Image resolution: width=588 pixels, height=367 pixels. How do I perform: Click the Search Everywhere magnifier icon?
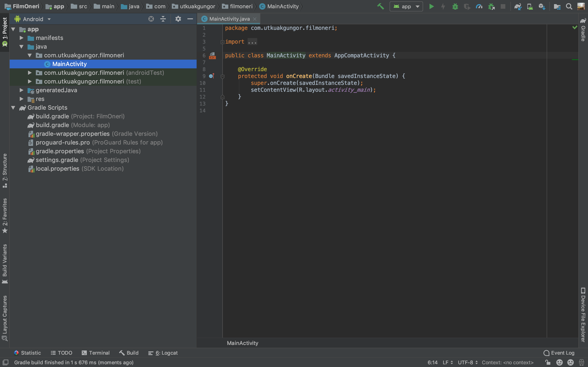point(569,7)
